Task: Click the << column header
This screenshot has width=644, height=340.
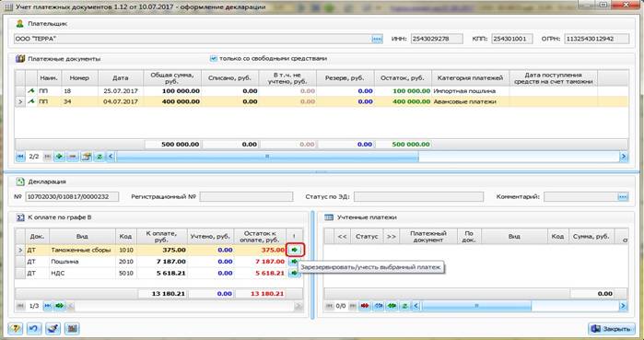Action: pos(342,237)
